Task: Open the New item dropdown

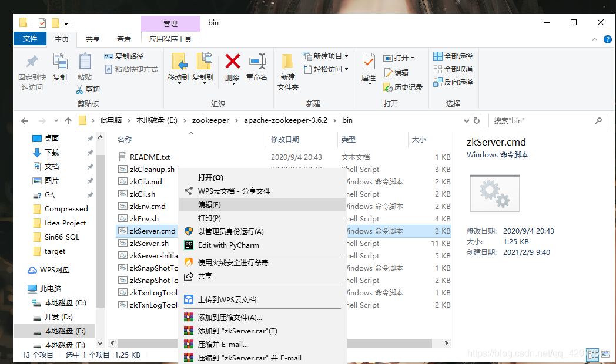Action: [326, 56]
